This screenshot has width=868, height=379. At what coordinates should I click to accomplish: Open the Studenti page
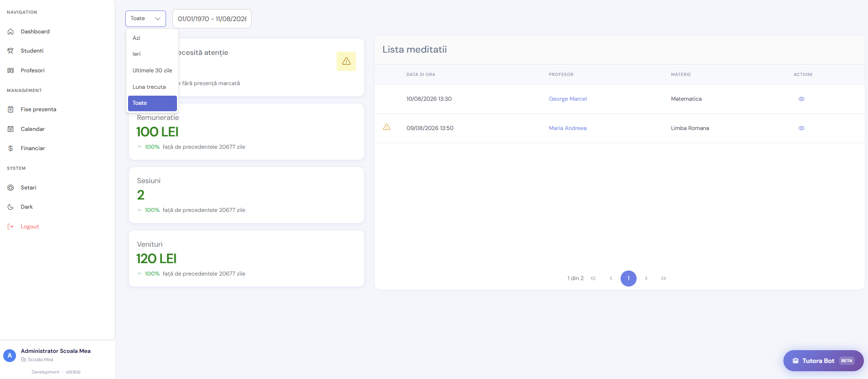coord(32,51)
